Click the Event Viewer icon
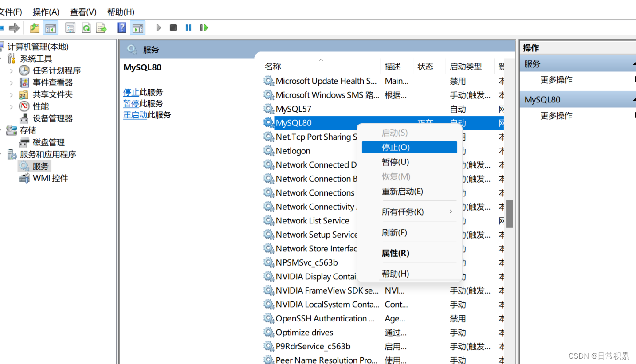The width and height of the screenshot is (636, 364). pyautogui.click(x=24, y=82)
